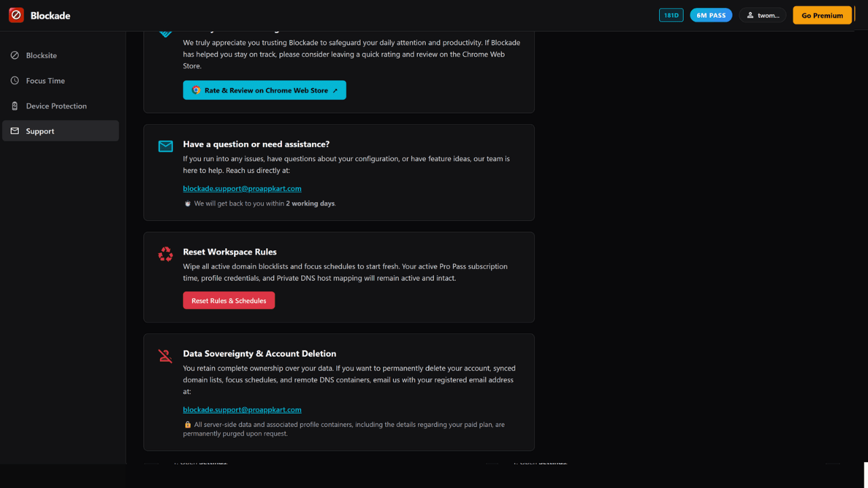Click the red recycle Reset Workspace icon

[165, 254]
